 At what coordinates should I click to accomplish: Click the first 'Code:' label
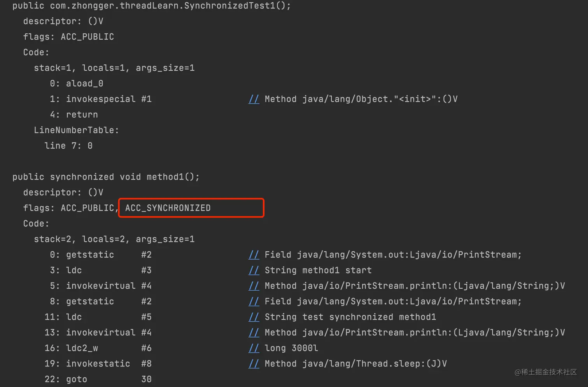[36, 52]
